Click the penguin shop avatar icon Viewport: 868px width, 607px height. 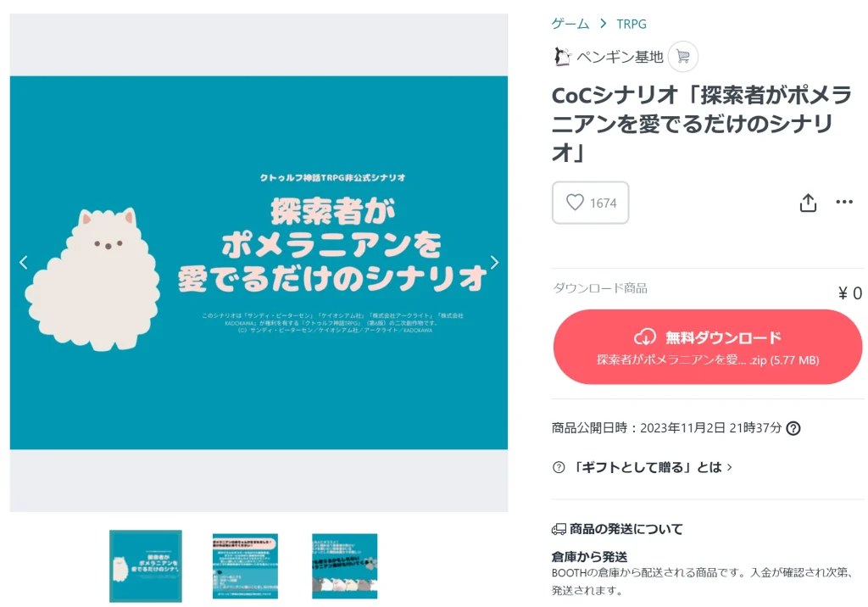(562, 57)
